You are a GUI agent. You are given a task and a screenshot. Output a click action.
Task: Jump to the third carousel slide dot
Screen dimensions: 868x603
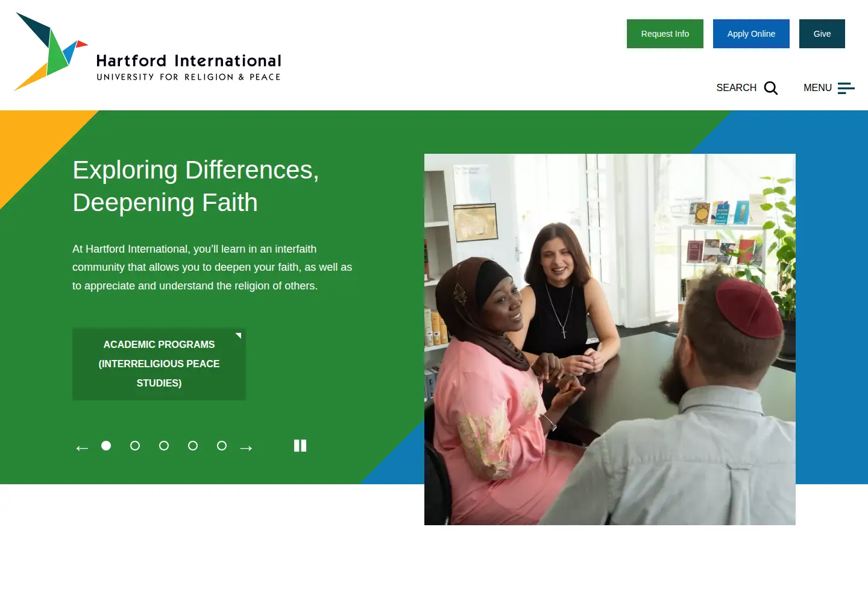[x=164, y=446]
